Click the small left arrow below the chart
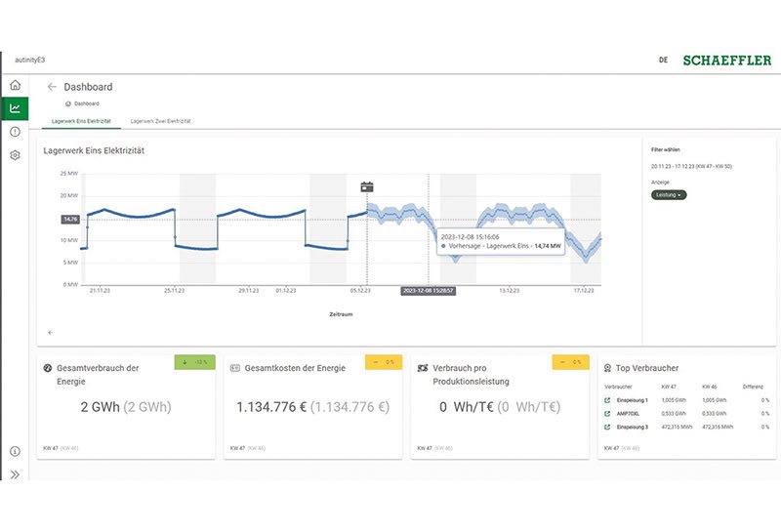The height and width of the screenshot is (532, 781). [50, 333]
